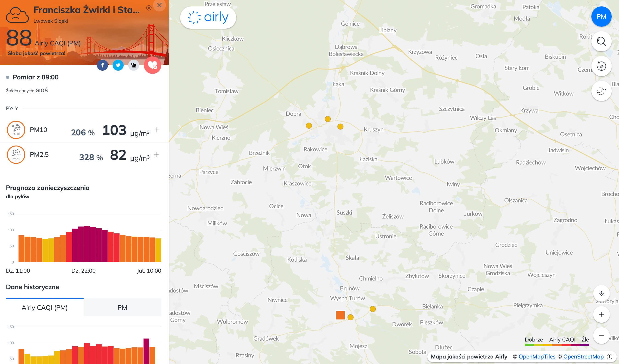Open the map search magnifier

click(601, 41)
